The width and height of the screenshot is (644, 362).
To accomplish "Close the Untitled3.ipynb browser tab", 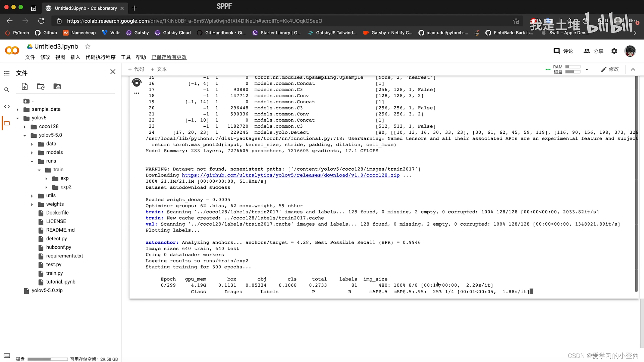I will coord(122,8).
